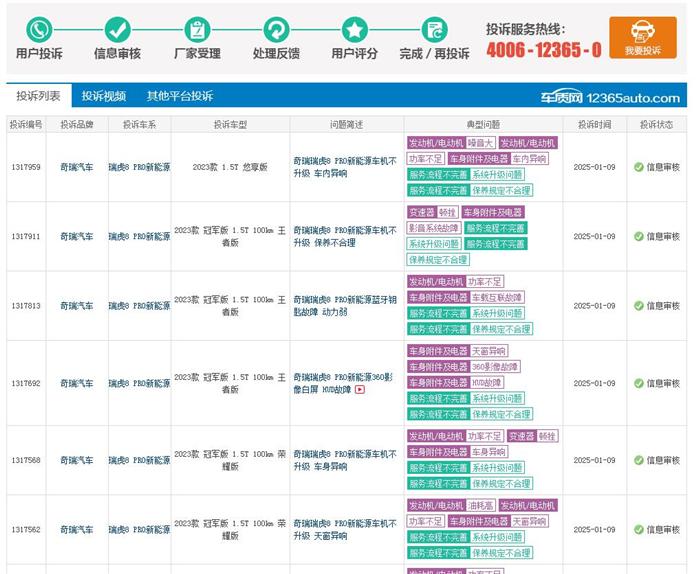Click the 油耗高 tag in row 1317562

pyautogui.click(x=480, y=506)
